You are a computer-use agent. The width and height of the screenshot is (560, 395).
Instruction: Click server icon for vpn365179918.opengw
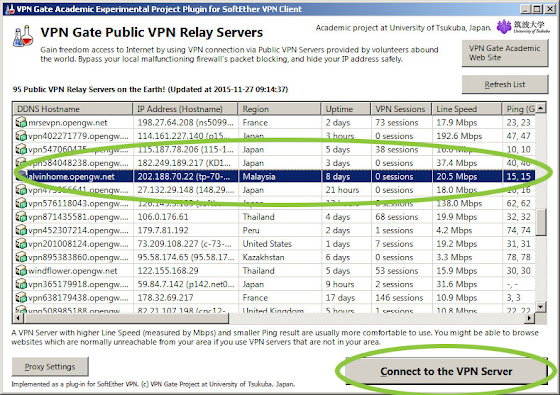pyautogui.click(x=21, y=284)
